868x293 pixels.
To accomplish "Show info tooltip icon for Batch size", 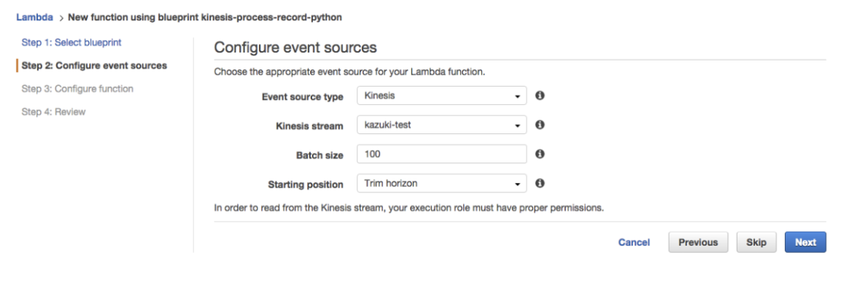I will [x=540, y=155].
